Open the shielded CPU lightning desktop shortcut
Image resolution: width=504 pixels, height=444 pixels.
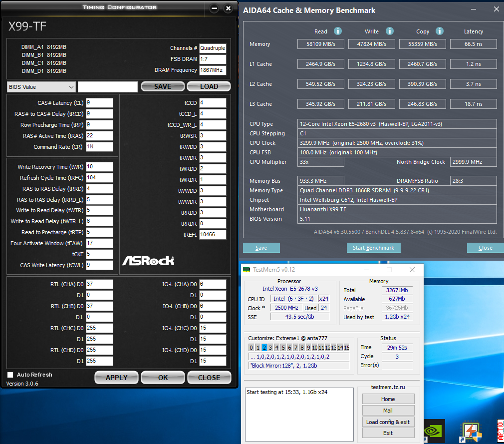pyautogui.click(x=471, y=432)
